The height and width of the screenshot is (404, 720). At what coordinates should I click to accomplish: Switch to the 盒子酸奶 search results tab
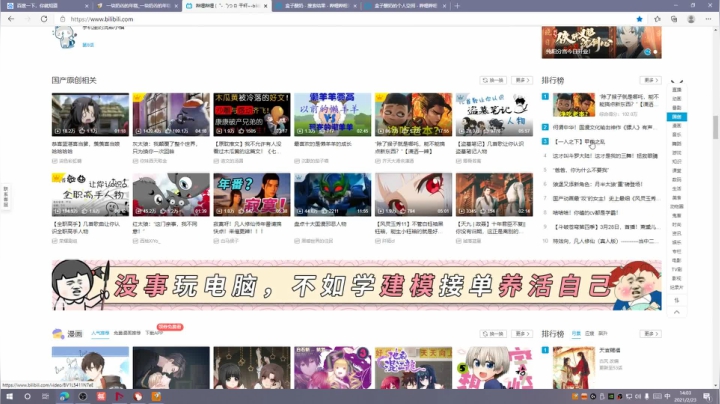pyautogui.click(x=316, y=6)
